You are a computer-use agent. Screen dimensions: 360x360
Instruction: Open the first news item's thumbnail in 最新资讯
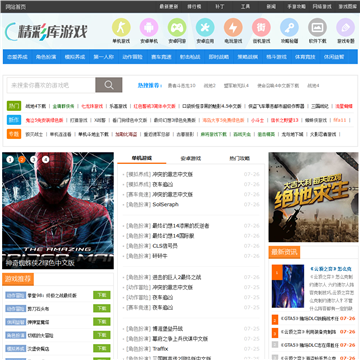pos(288,286)
